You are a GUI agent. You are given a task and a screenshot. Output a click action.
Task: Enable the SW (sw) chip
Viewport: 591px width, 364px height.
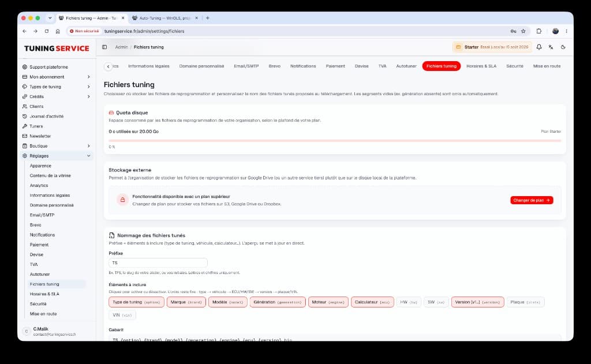point(436,302)
